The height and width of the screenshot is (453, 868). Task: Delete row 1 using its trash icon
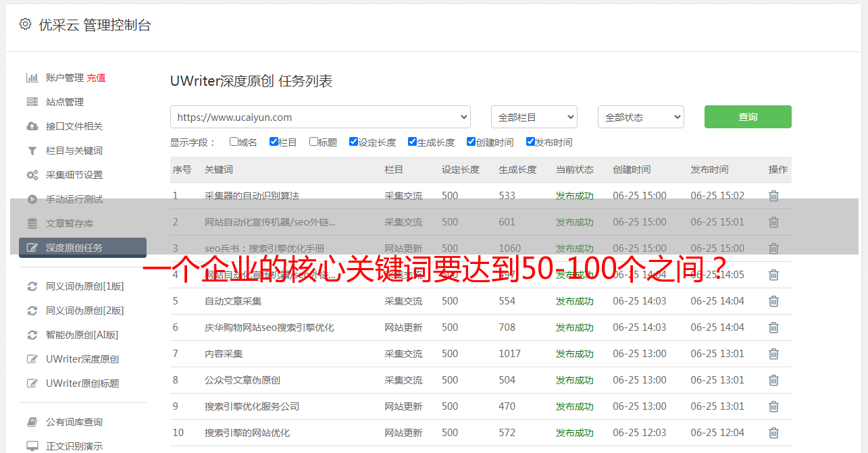click(x=773, y=196)
